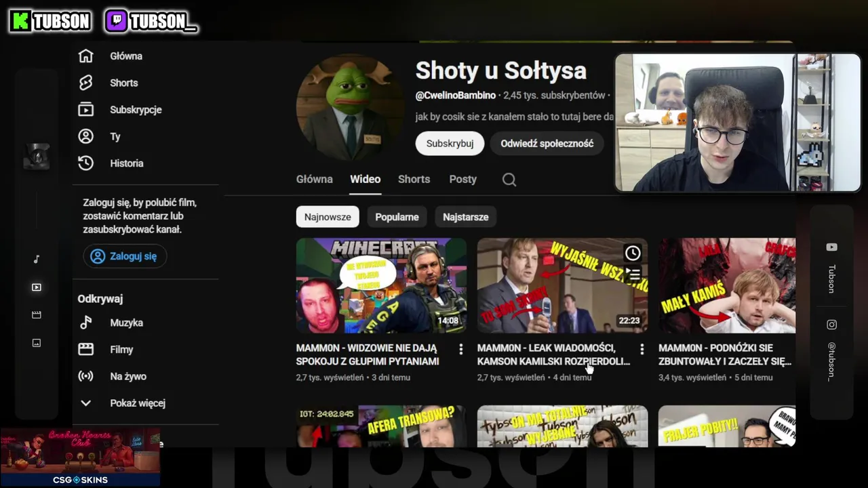
Task: Filter videos by Najnowsze
Action: pyautogui.click(x=328, y=217)
